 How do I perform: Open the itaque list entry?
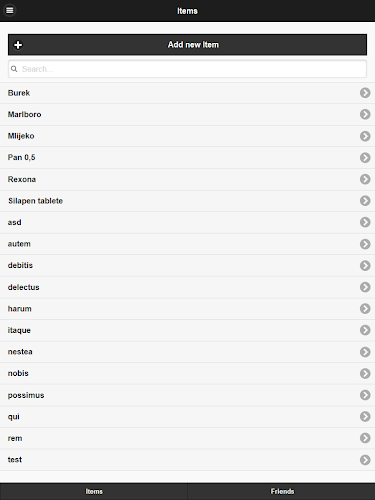(187, 330)
